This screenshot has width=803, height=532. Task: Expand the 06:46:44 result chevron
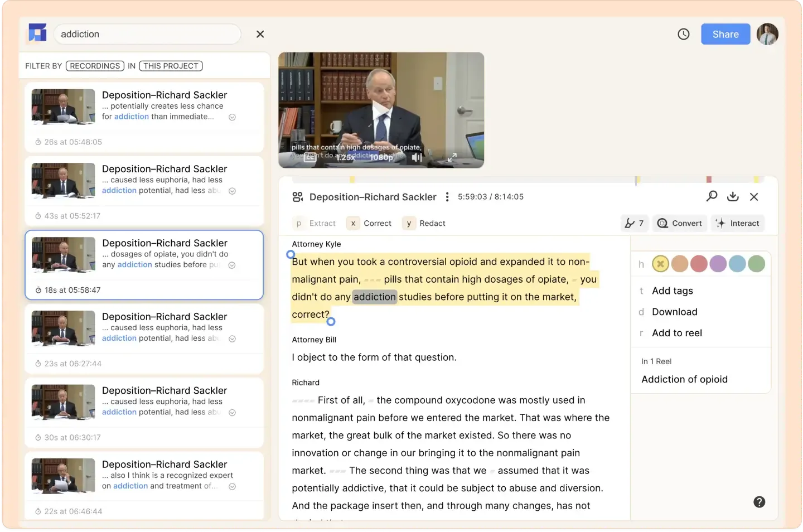(233, 486)
